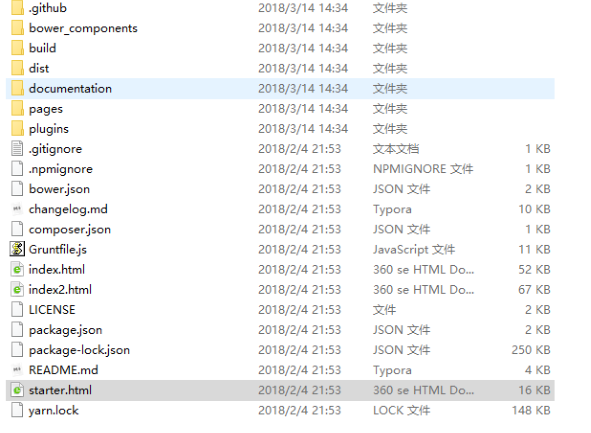The image size is (591, 433).
Task: Click the build folder icon
Action: point(17,48)
